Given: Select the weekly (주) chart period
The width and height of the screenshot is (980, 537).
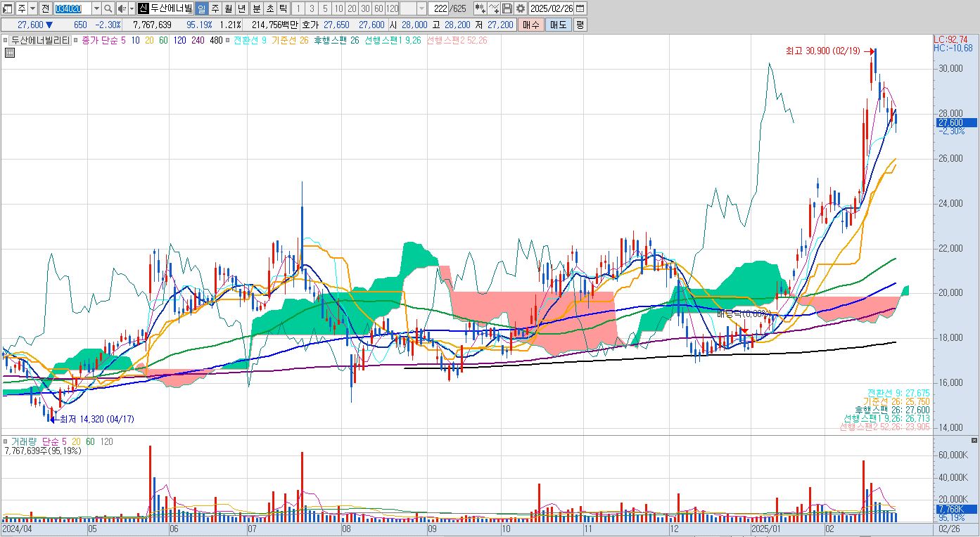Looking at the screenshot, I should click(x=215, y=8).
